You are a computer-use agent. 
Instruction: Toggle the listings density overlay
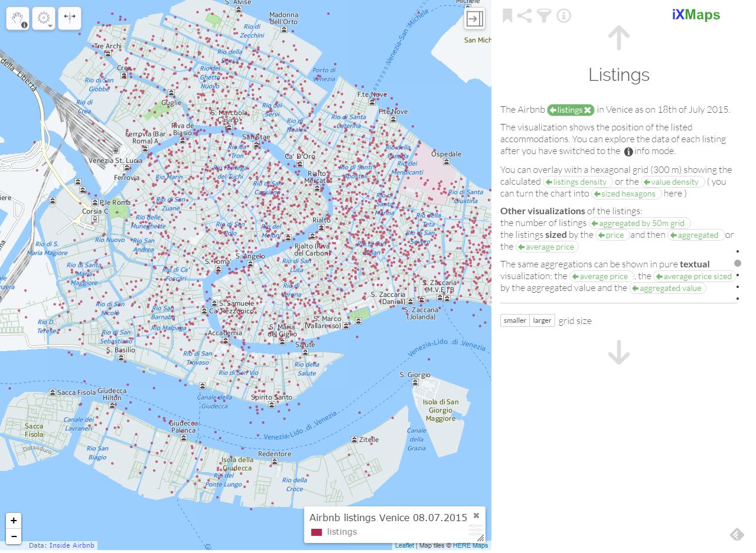(x=577, y=182)
